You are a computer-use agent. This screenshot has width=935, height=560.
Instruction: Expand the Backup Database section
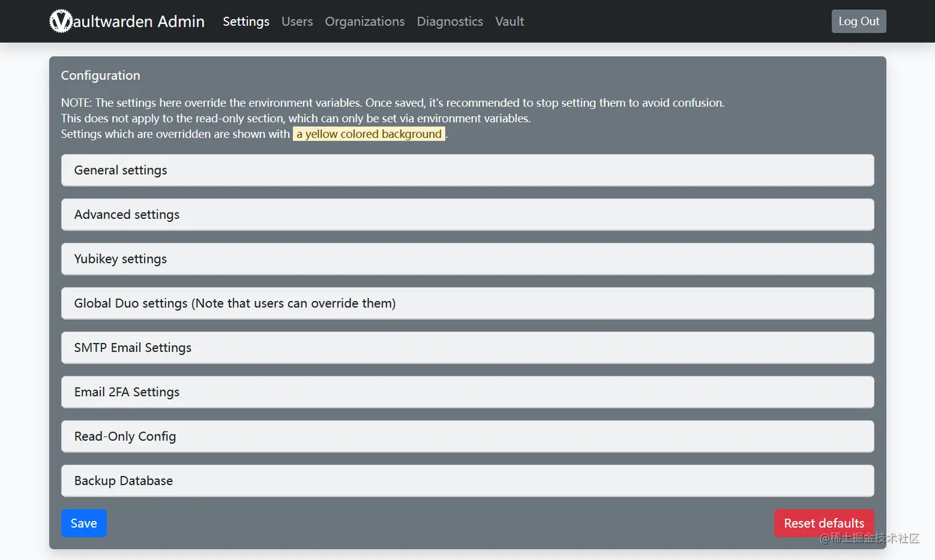click(x=467, y=481)
